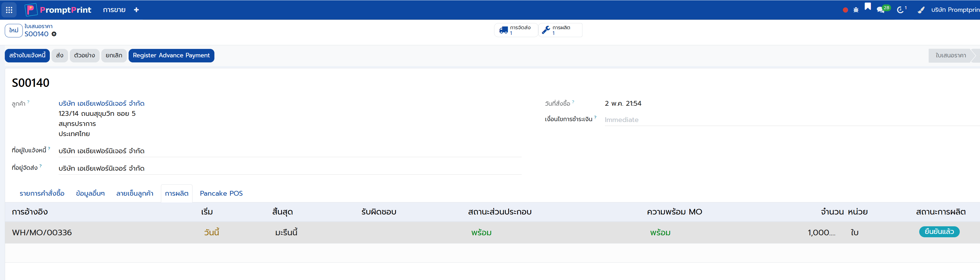Click the ยืนยันแล้ว status badge
980x280 pixels.
[x=939, y=232]
